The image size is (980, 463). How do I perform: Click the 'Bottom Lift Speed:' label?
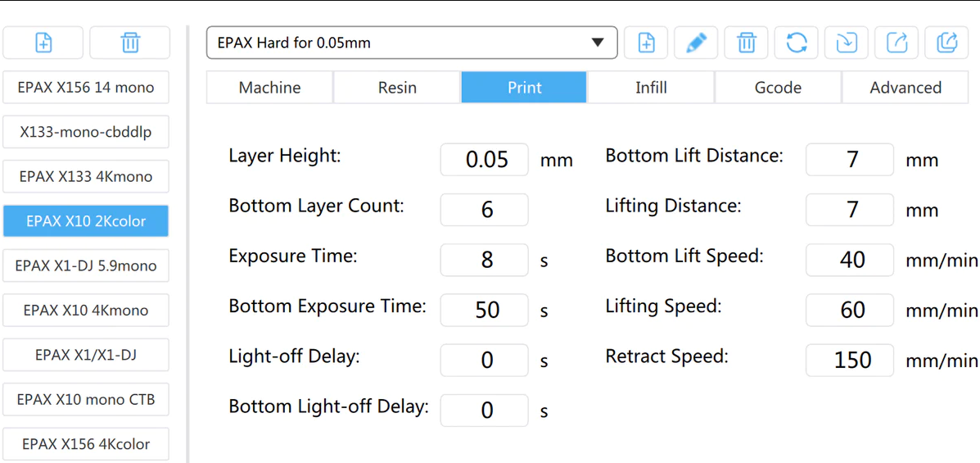point(684,256)
